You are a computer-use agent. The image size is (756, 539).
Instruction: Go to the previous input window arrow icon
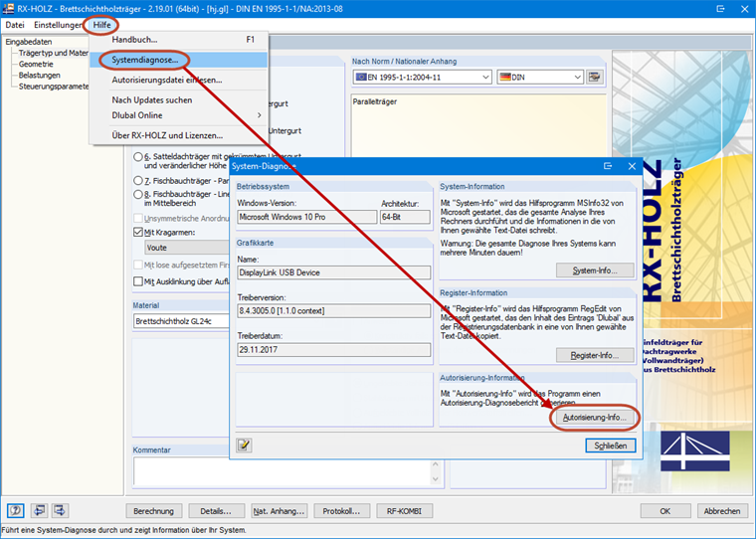(x=39, y=510)
